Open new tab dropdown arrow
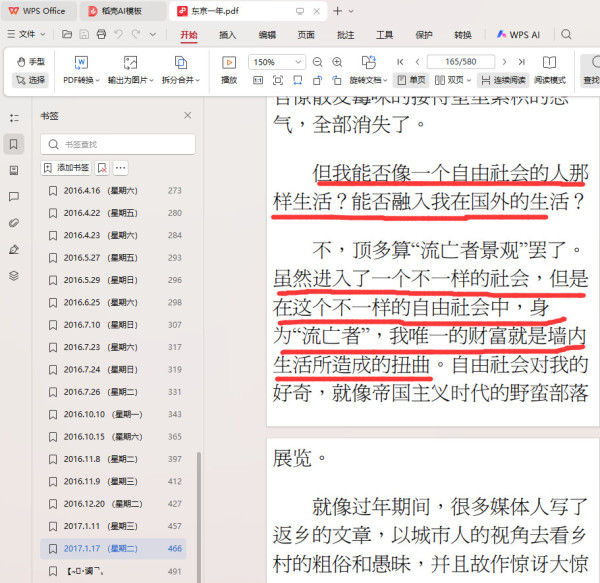The width and height of the screenshot is (600, 583). click(x=351, y=11)
